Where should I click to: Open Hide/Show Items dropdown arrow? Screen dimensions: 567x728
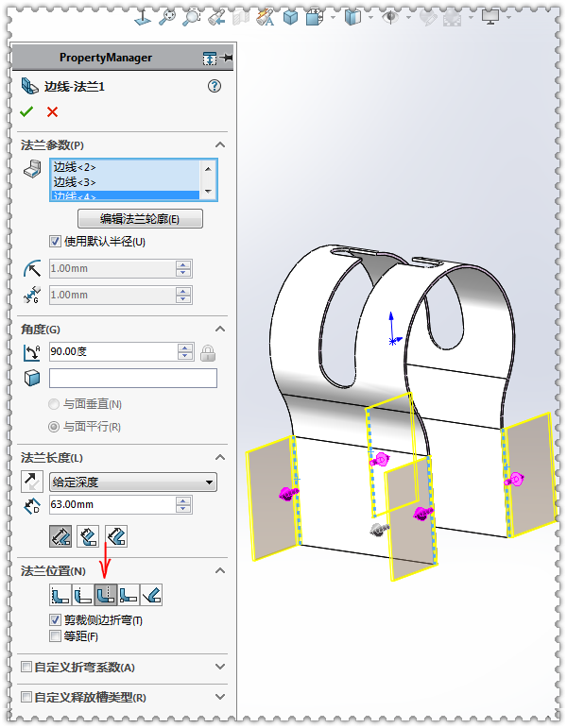[x=408, y=18]
